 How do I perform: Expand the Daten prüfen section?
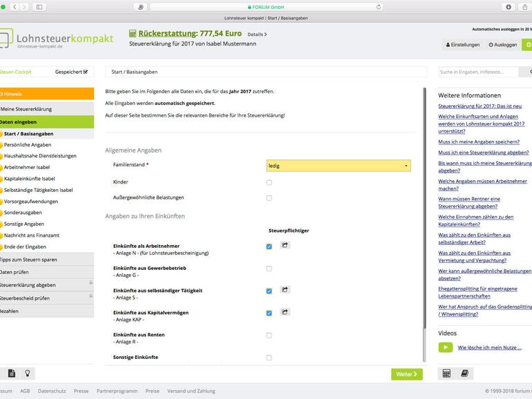47,272
